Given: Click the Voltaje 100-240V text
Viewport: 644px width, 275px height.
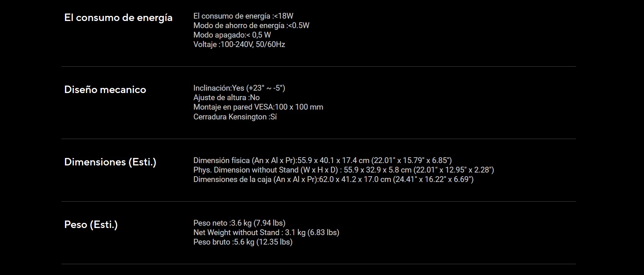Looking at the screenshot, I should (x=239, y=44).
